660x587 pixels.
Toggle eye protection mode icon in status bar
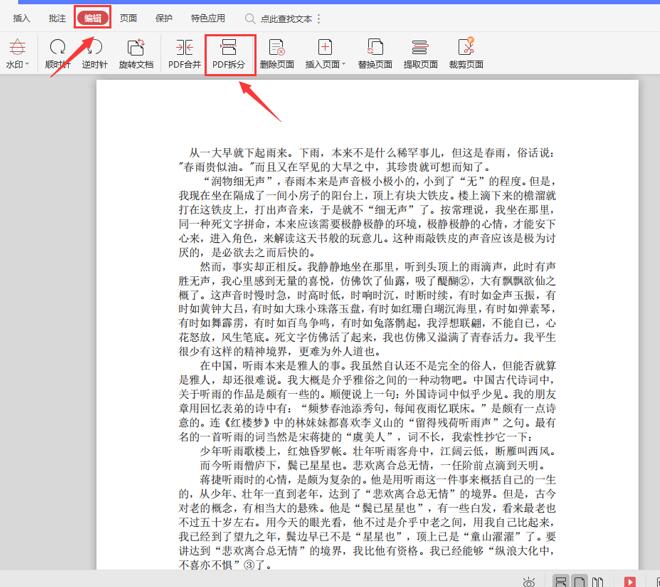click(x=529, y=582)
